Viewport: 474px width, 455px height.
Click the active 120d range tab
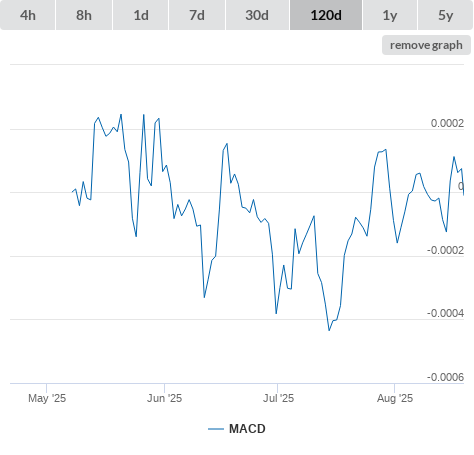tap(326, 15)
